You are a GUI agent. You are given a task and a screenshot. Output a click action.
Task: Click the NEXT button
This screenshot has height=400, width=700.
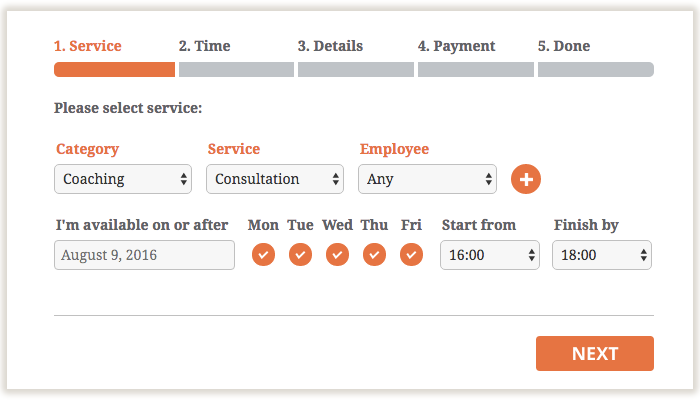595,354
